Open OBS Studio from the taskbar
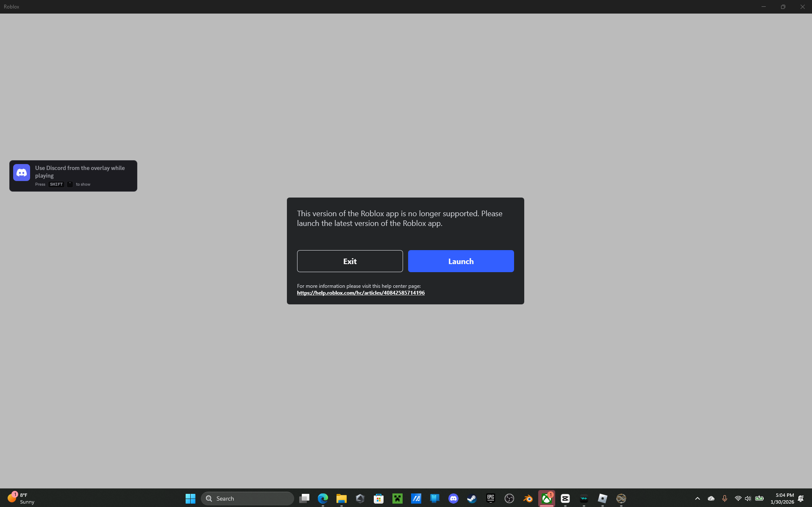Viewport: 812px width, 507px height. click(509, 499)
